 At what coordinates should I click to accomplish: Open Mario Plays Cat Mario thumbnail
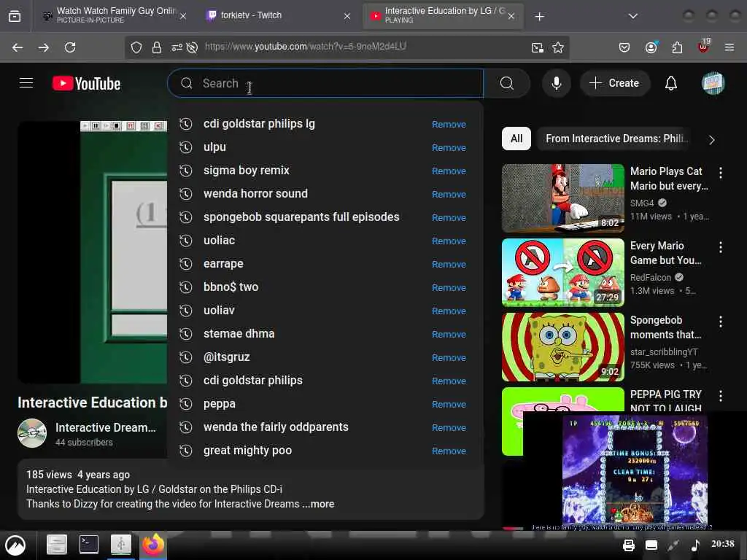(562, 198)
